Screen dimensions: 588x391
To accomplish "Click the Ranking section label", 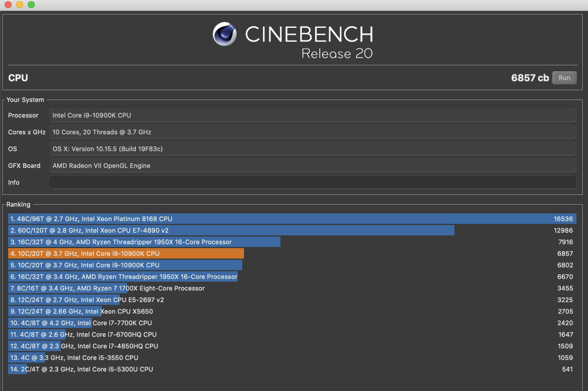I will [19, 205].
